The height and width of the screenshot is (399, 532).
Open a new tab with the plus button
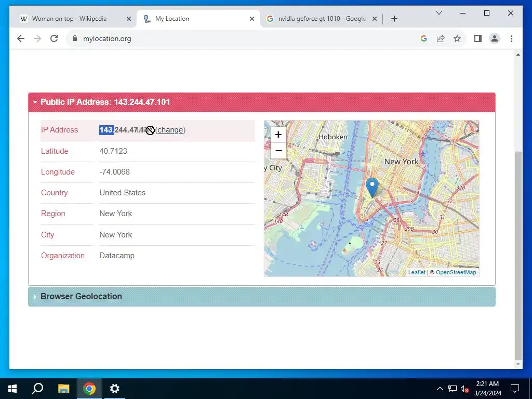point(394,19)
